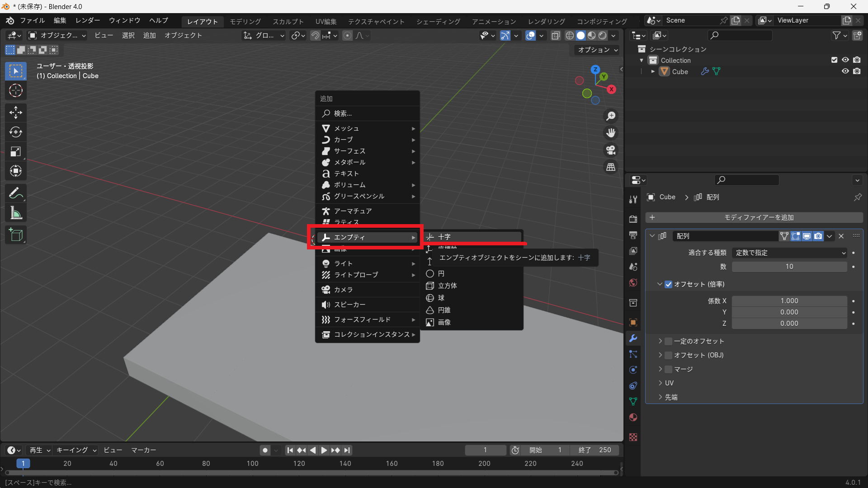Click the 数 count field showing 10
868x488 pixels.
coord(789,267)
